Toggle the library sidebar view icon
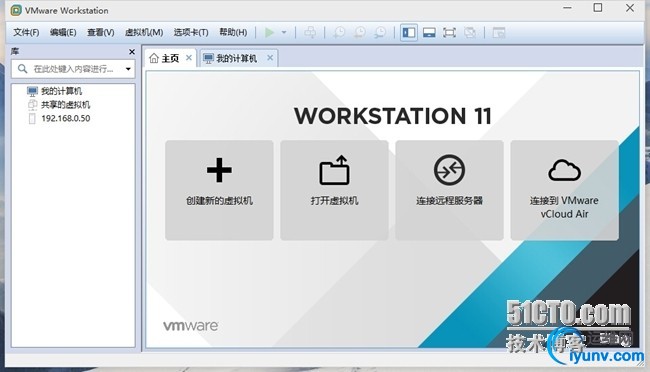This screenshot has height=372, width=650. tap(409, 32)
